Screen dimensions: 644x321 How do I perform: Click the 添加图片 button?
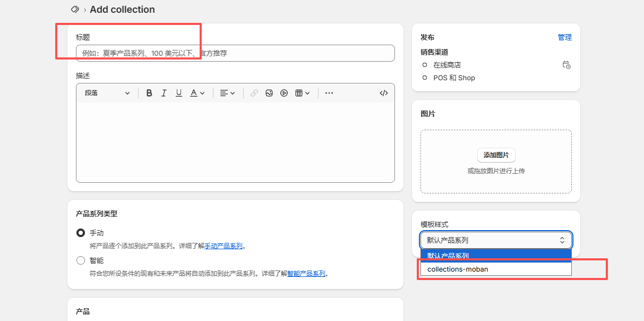point(496,155)
